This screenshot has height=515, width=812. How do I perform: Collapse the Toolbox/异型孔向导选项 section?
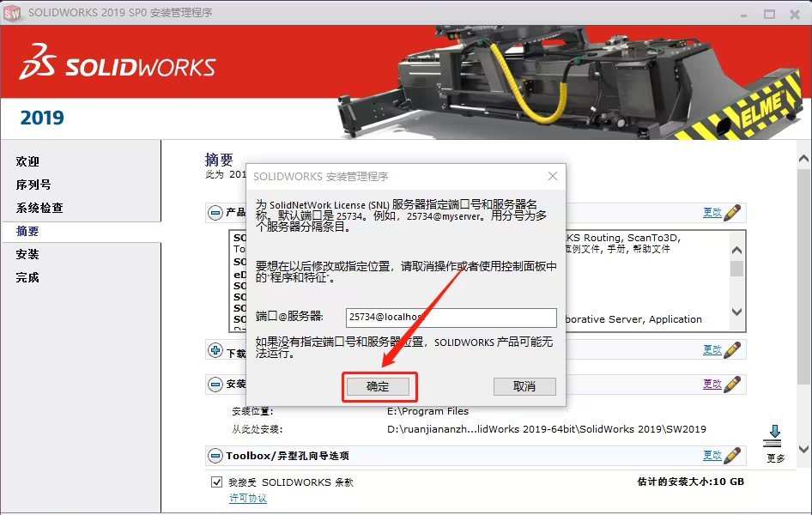point(215,456)
